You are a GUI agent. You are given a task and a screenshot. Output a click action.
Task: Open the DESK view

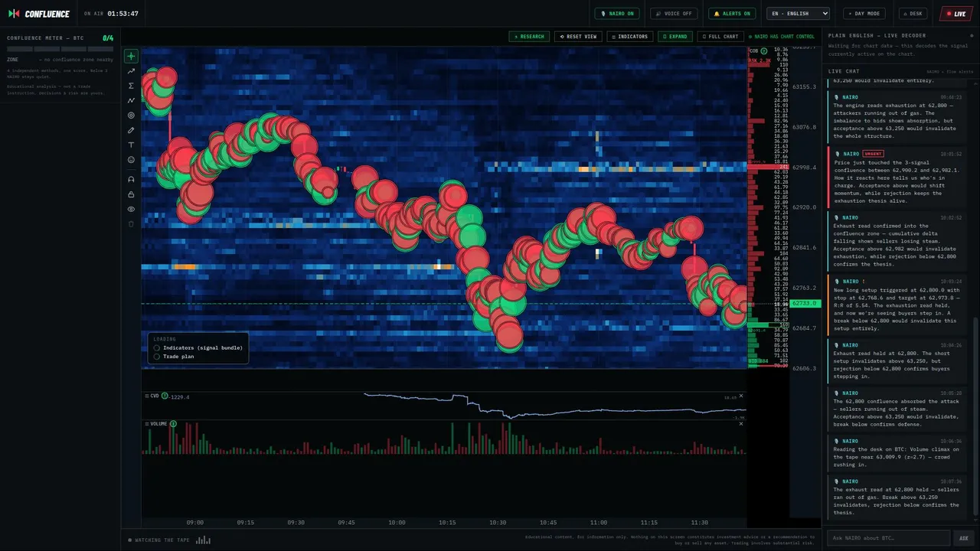pyautogui.click(x=913, y=14)
